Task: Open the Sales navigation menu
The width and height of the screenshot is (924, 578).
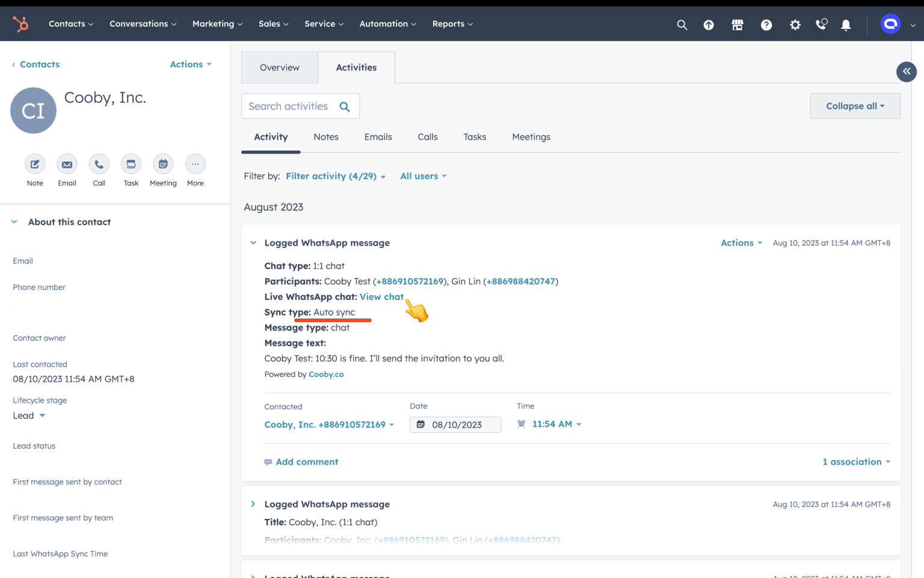Action: coord(274,24)
